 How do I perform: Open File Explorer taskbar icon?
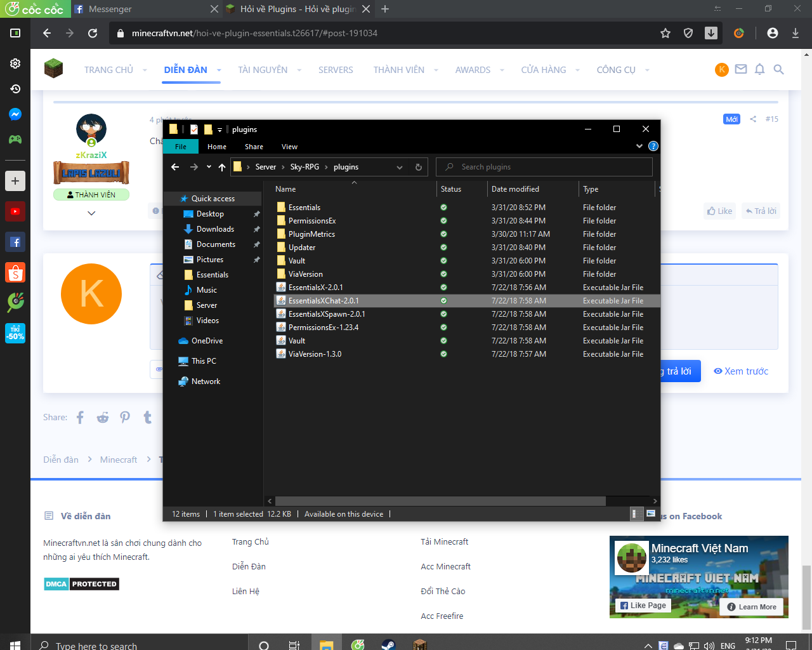tap(326, 645)
